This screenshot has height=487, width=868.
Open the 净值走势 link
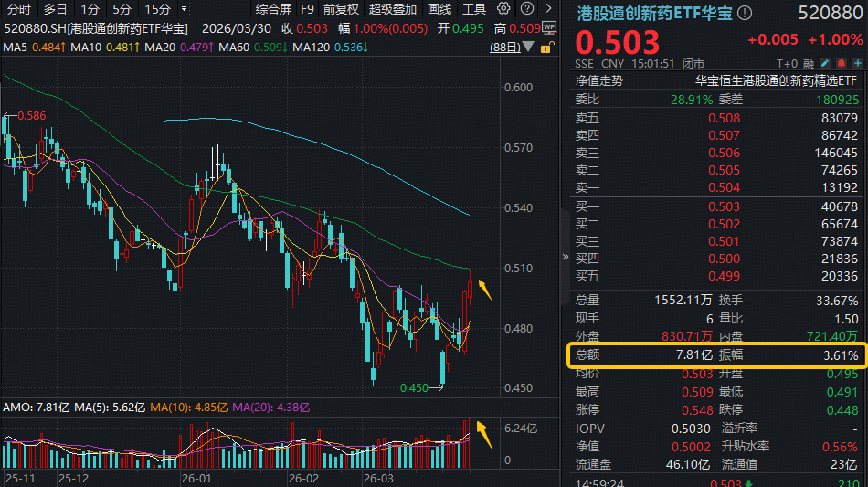pyautogui.click(x=598, y=80)
